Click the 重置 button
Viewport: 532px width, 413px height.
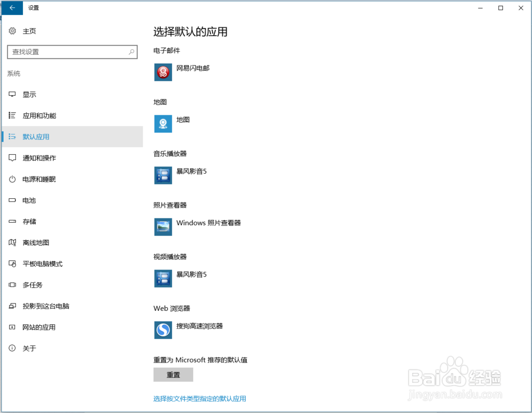(x=173, y=375)
